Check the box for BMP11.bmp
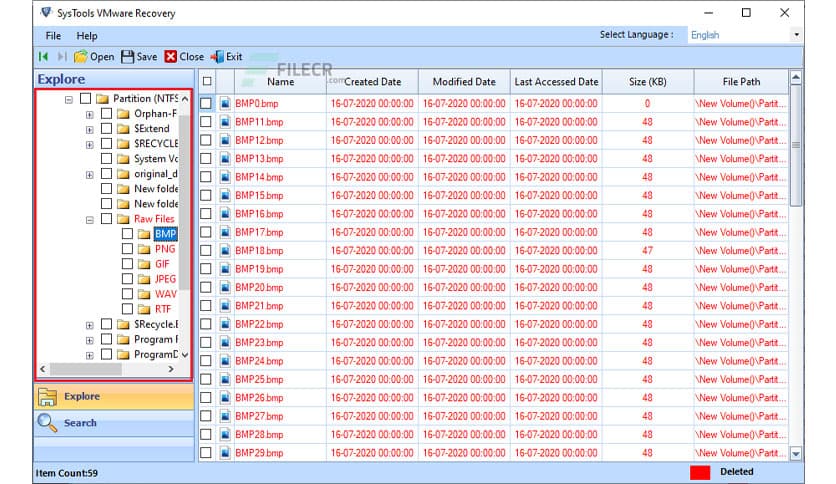 click(206, 122)
